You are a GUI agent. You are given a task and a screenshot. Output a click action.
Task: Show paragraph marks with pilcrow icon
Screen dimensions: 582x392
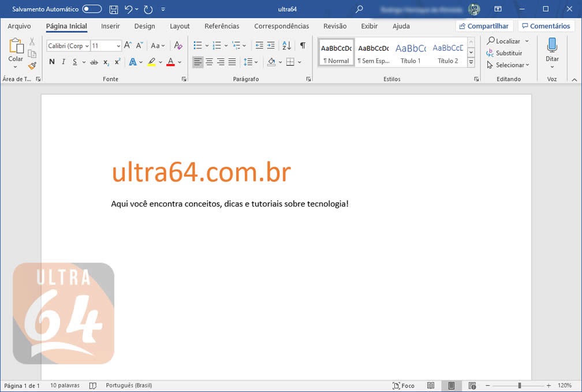tap(303, 46)
